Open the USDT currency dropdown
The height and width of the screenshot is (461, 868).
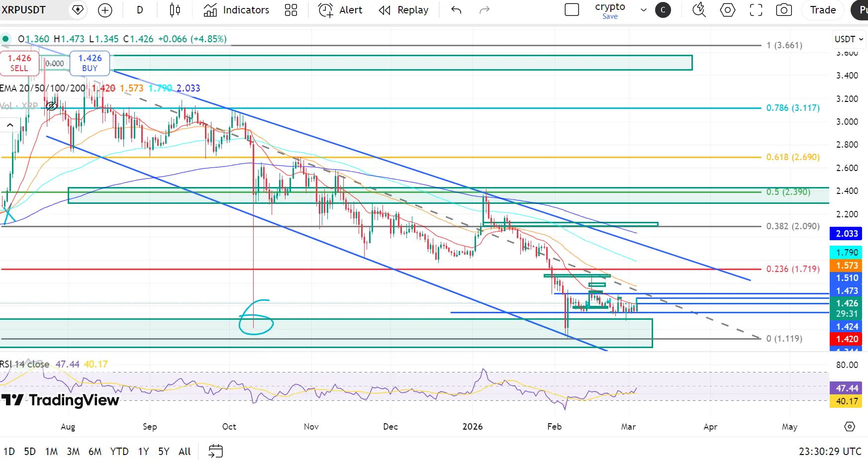click(849, 39)
